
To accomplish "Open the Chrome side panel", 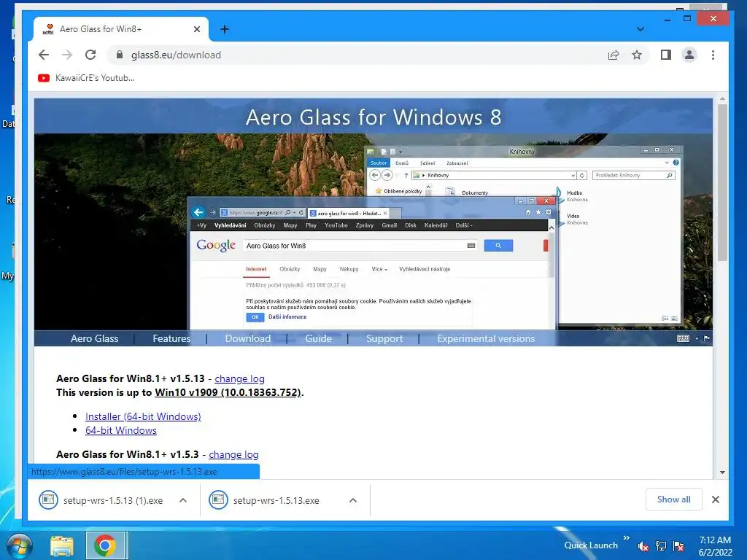I will click(666, 55).
